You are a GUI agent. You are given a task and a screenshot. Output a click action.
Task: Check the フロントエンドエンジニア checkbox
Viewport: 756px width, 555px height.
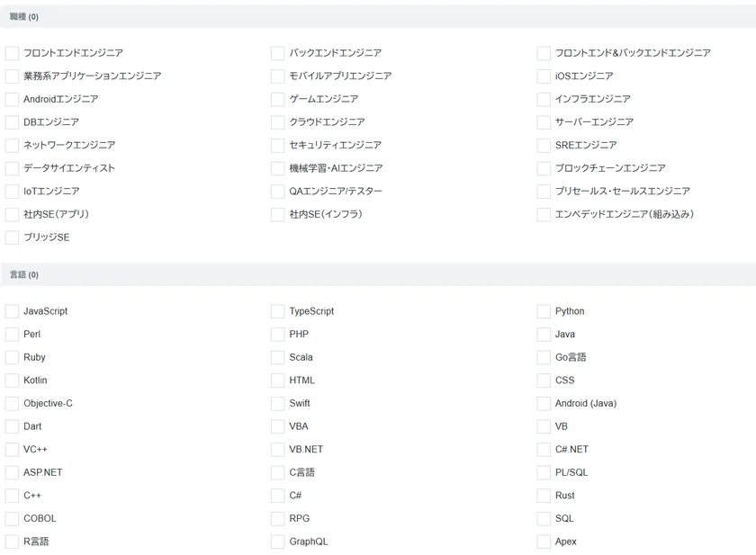point(12,53)
